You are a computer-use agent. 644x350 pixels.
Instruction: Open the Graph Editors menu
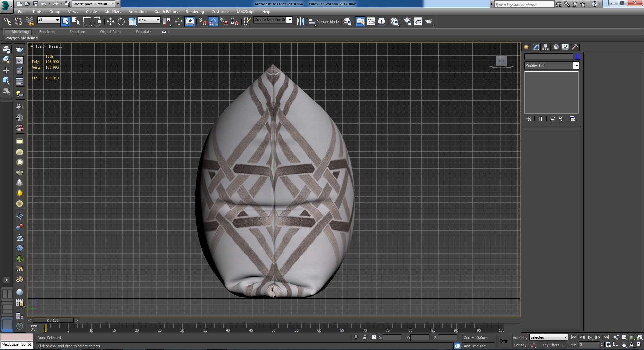[x=166, y=12]
